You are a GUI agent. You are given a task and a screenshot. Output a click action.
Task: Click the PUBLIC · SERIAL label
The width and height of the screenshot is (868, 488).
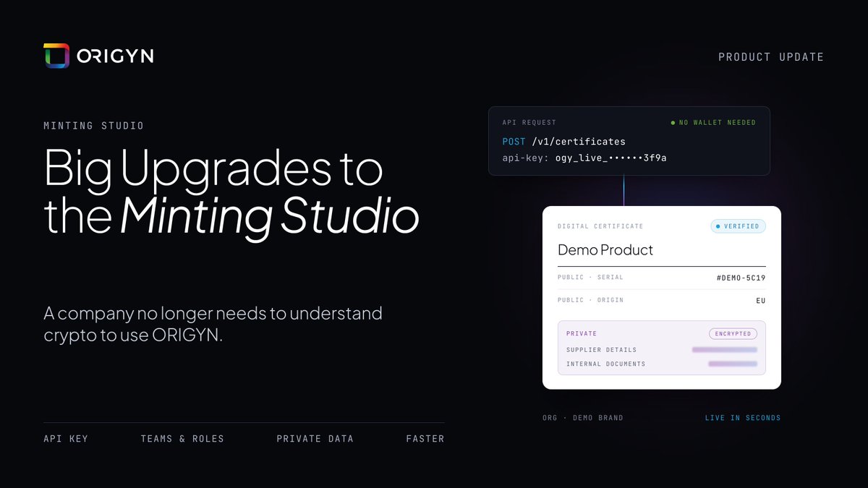590,278
